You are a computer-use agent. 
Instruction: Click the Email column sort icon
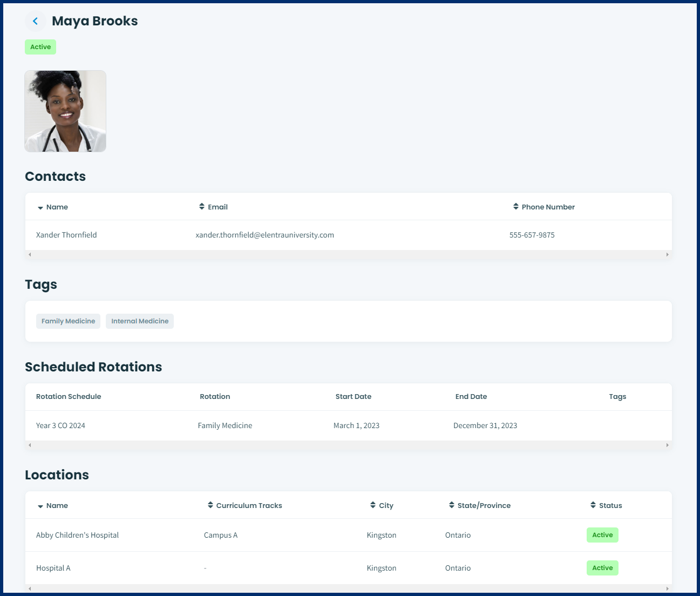[x=201, y=206]
